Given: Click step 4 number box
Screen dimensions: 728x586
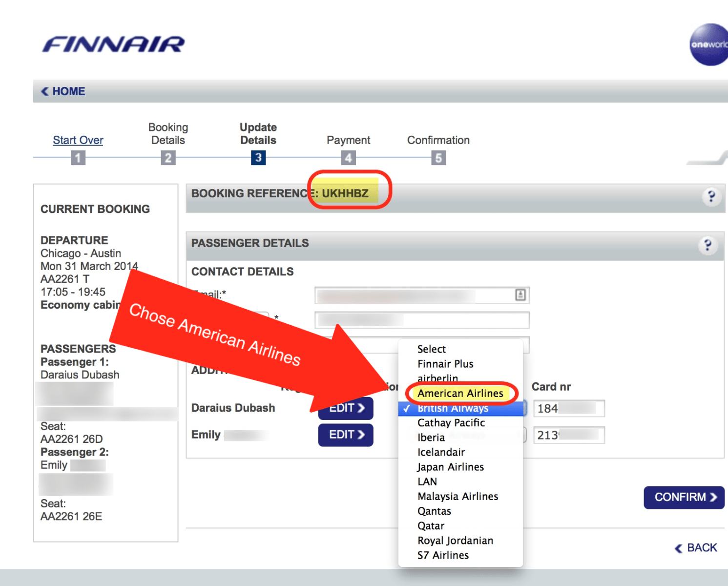Looking at the screenshot, I should tap(348, 158).
